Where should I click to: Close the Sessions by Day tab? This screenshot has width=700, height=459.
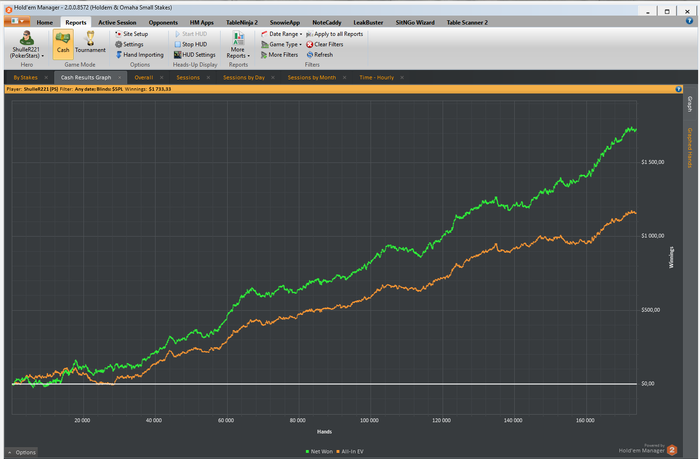[273, 78]
